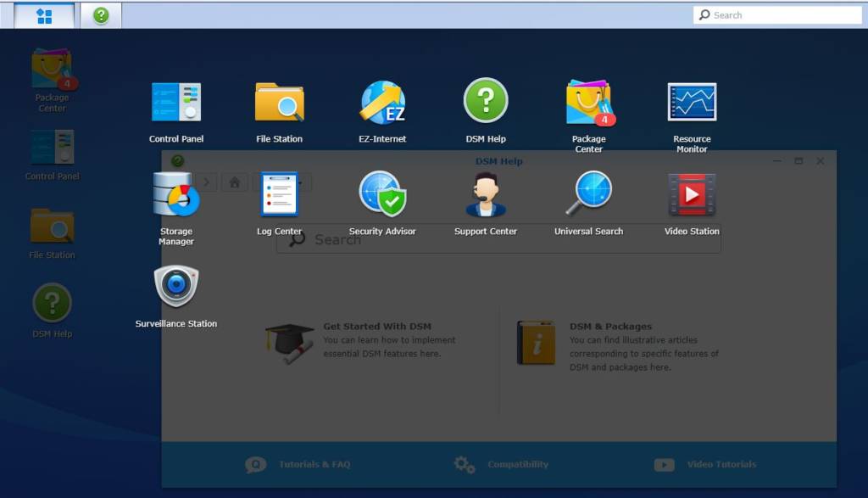
Task: Open Support Center
Action: pos(486,204)
